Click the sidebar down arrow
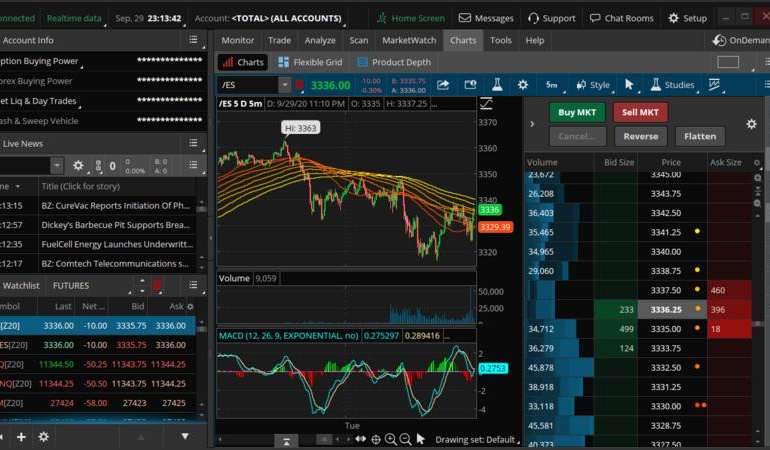 coord(185,436)
